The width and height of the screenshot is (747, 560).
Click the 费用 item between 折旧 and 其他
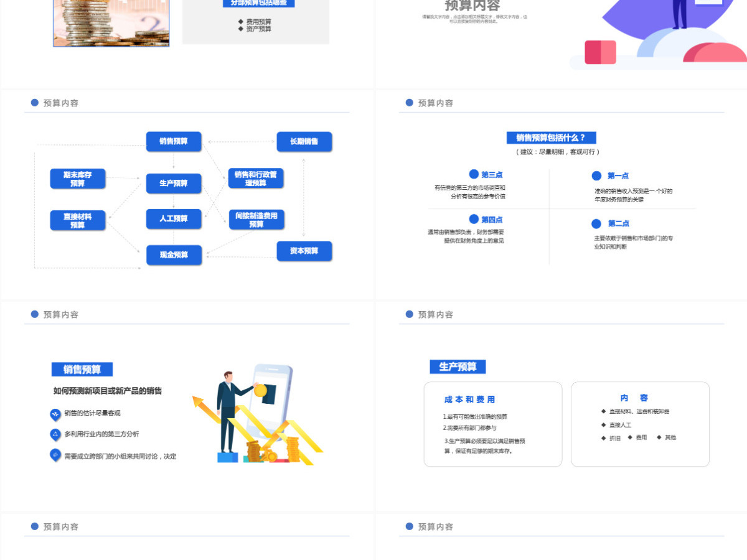(641, 437)
